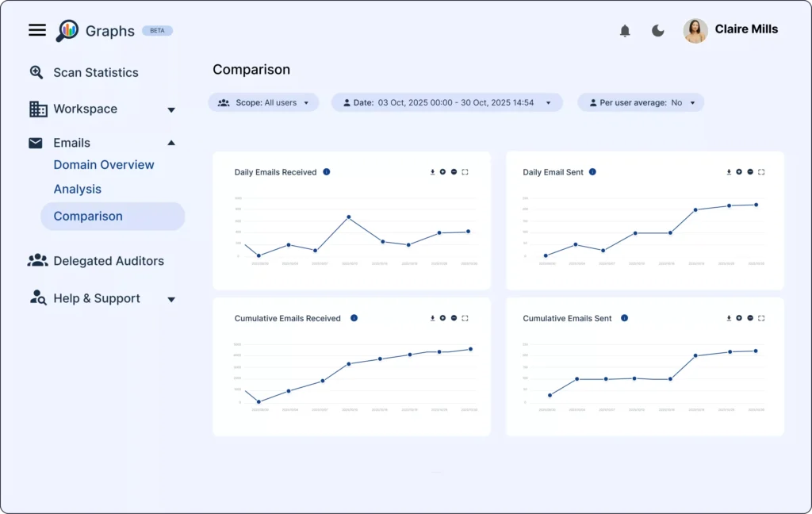Zoom in on the Daily Emails Received chart
Viewport: 812px width, 514px height.
pyautogui.click(x=443, y=171)
